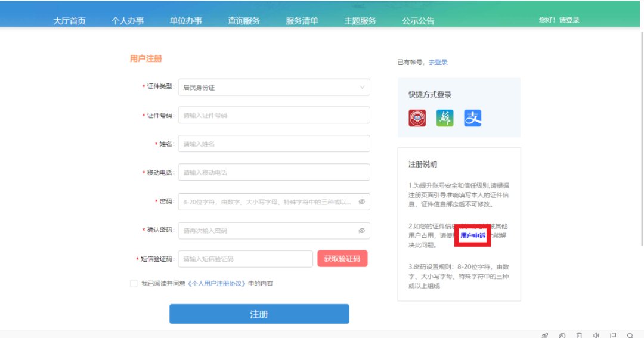Click the speaker icon in bottom status bar

(596, 335)
